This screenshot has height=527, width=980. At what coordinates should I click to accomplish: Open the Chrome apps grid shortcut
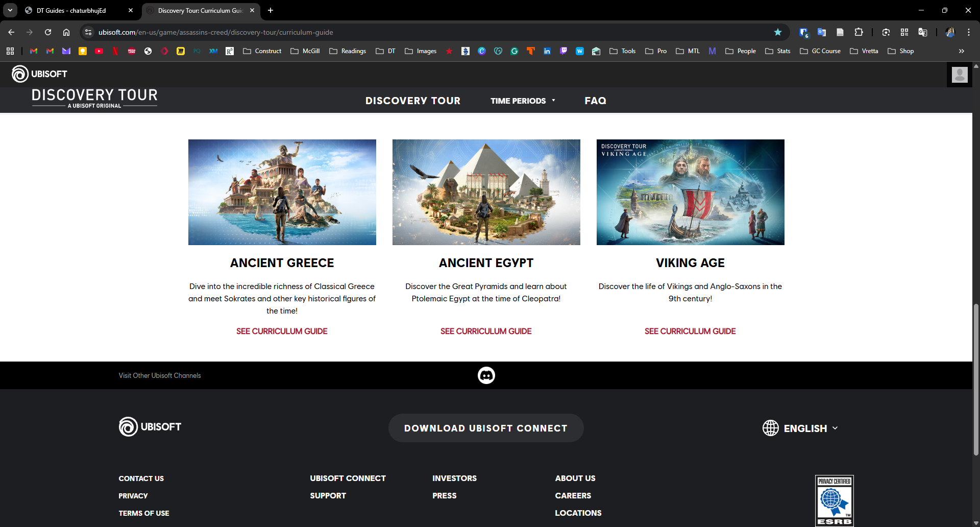pyautogui.click(x=10, y=51)
